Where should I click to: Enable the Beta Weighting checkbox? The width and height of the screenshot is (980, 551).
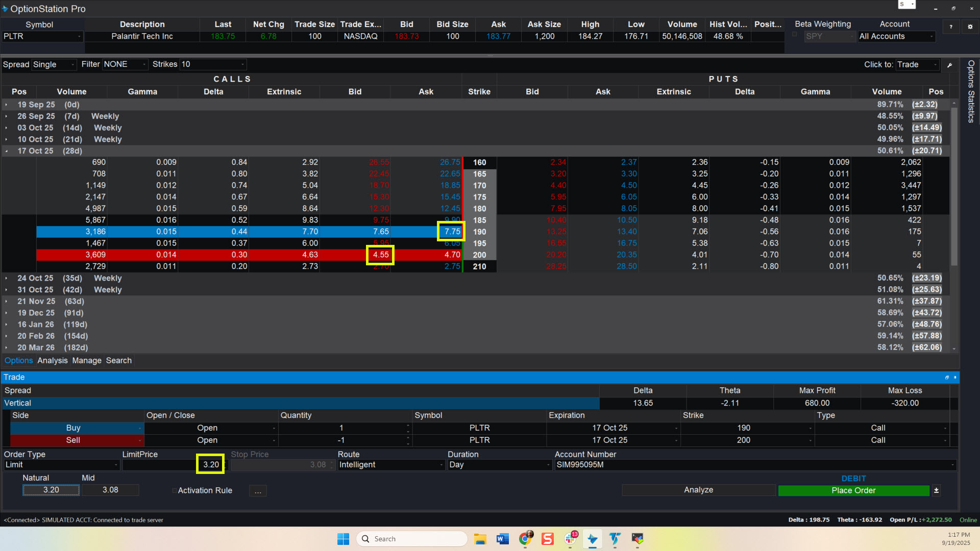click(x=794, y=34)
